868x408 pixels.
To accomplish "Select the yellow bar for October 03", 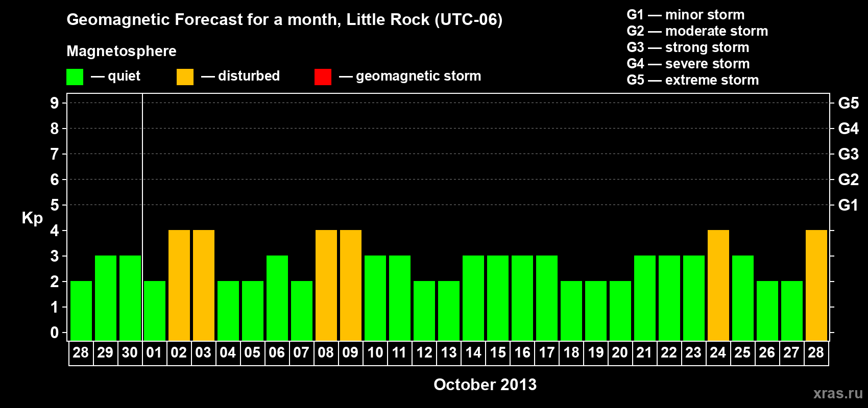I will click(204, 286).
